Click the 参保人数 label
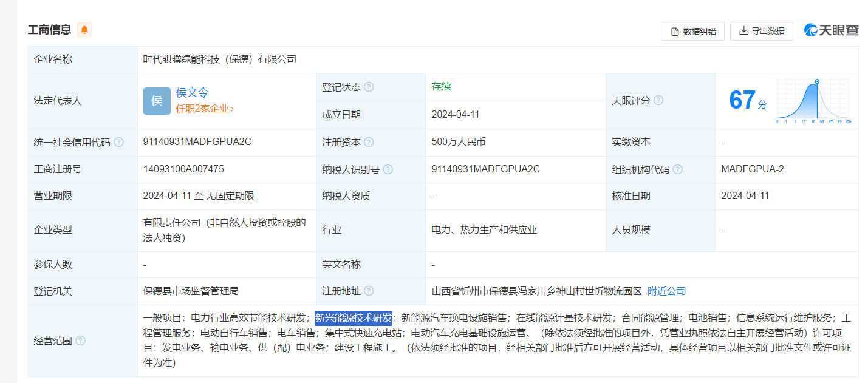The height and width of the screenshot is (383, 868). (x=53, y=265)
